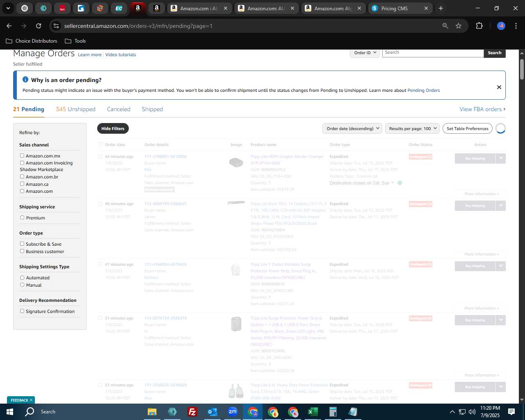Expand Buy shipping arrow for order 111-4164024-6579455
Screen dimensions: 525x420
[x=501, y=266]
